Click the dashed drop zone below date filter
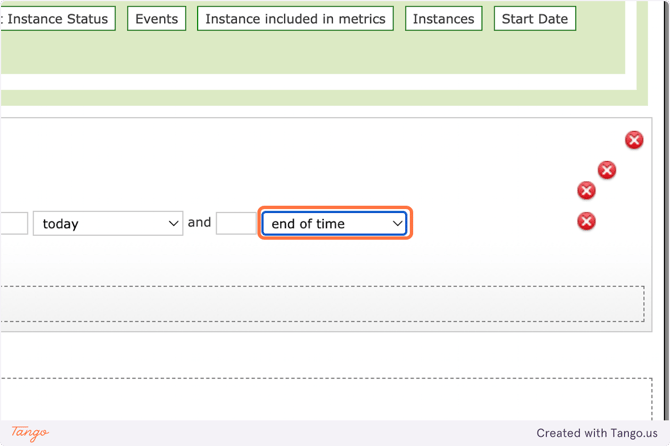 (320, 303)
